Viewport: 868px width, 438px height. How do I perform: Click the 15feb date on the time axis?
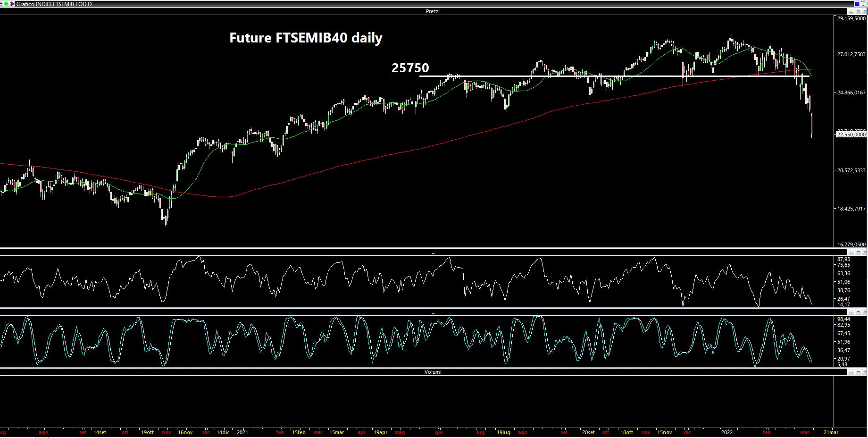tap(298, 432)
